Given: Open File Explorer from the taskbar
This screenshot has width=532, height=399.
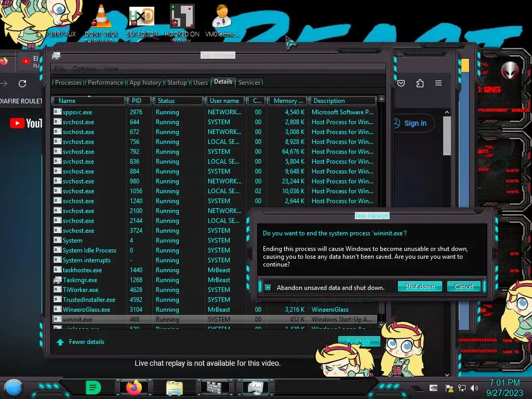Looking at the screenshot, I should 175,388.
